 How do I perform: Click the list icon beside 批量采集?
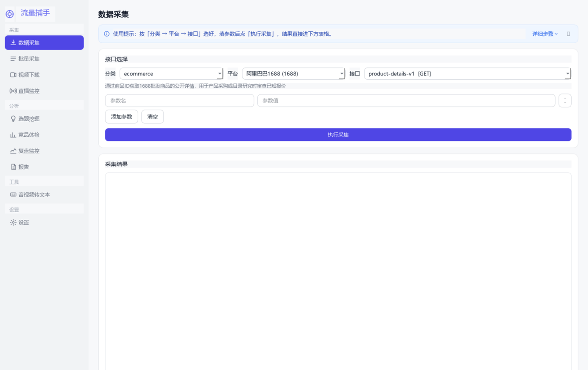pos(13,59)
